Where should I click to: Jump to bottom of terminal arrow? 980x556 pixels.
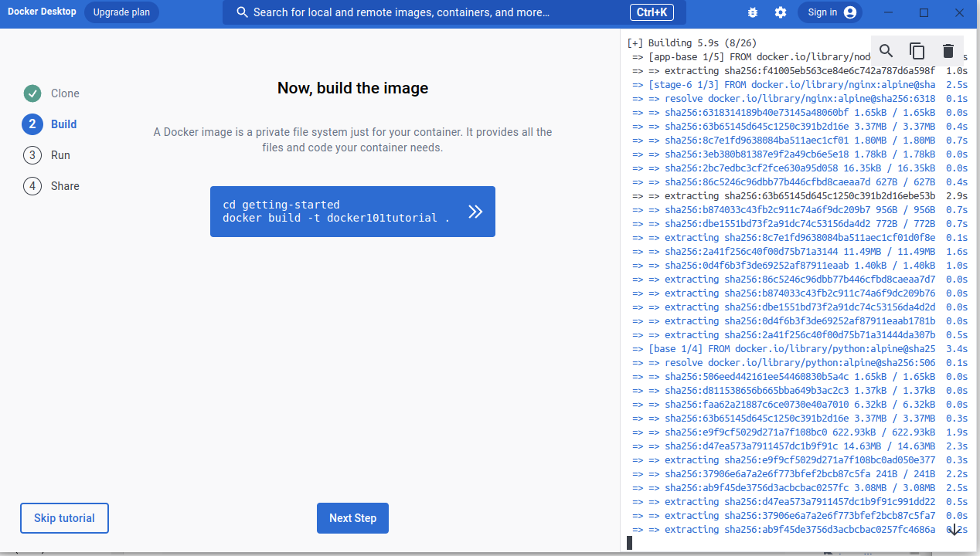[x=954, y=529]
